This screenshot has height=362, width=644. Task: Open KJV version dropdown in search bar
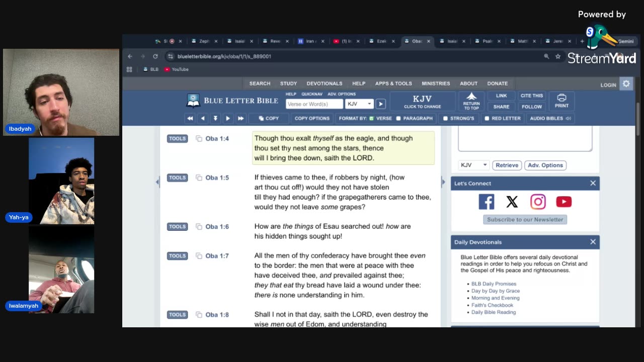(359, 104)
